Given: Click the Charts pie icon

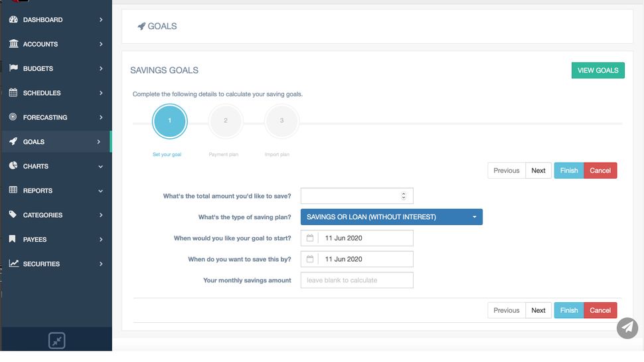Looking at the screenshot, I should [13, 166].
